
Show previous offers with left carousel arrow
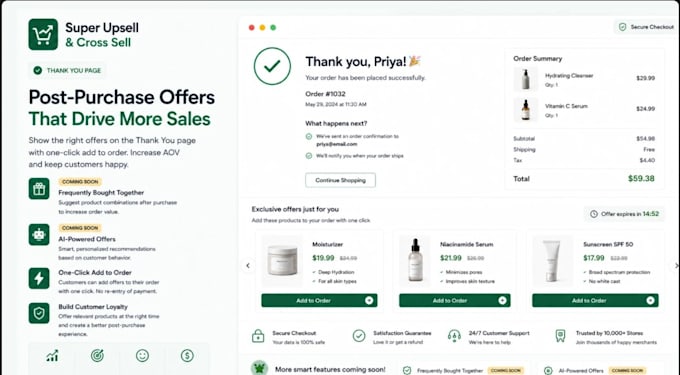(x=248, y=265)
